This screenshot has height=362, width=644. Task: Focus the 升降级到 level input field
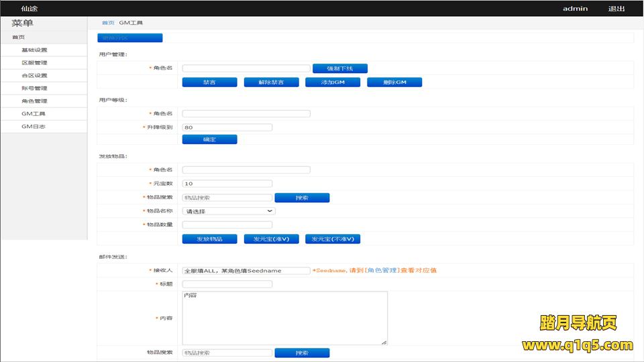[227, 127]
